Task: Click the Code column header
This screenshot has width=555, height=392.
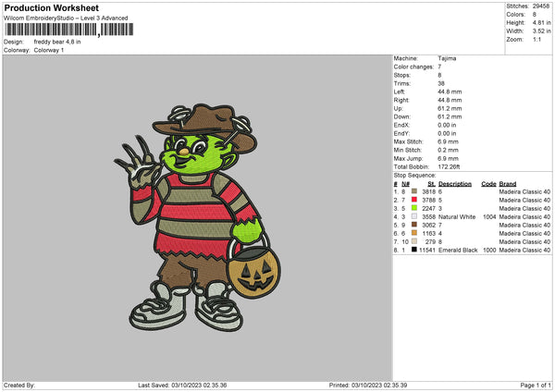Action: 488,183
